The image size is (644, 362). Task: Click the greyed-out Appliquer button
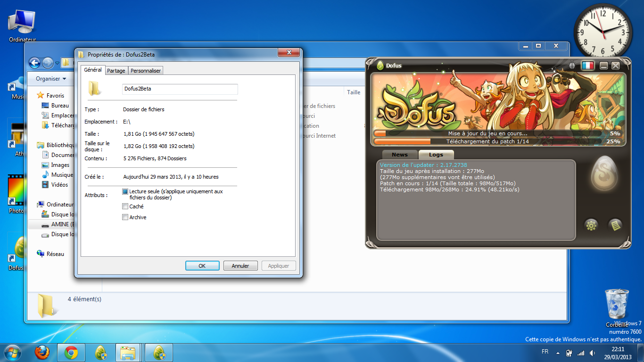tap(279, 266)
